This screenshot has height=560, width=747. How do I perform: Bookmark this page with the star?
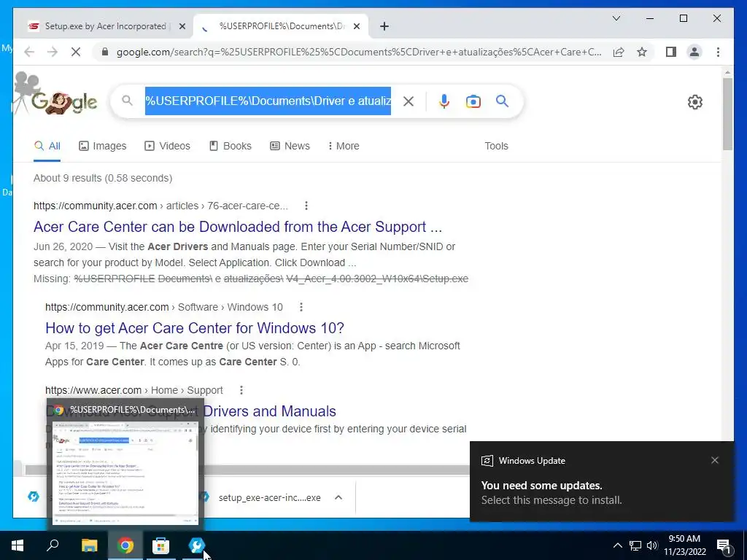click(642, 52)
